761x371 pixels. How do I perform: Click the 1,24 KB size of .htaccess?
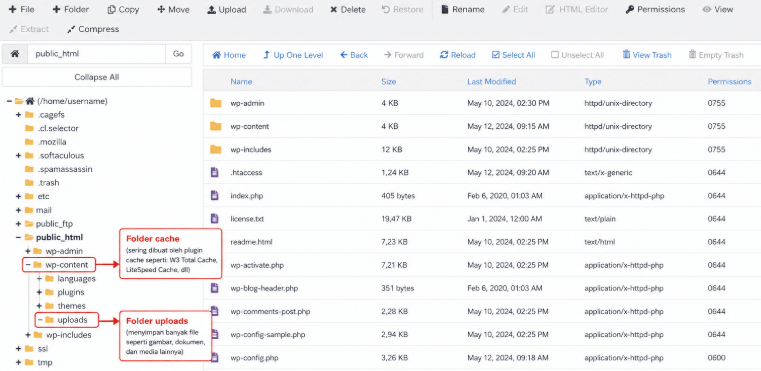point(395,172)
